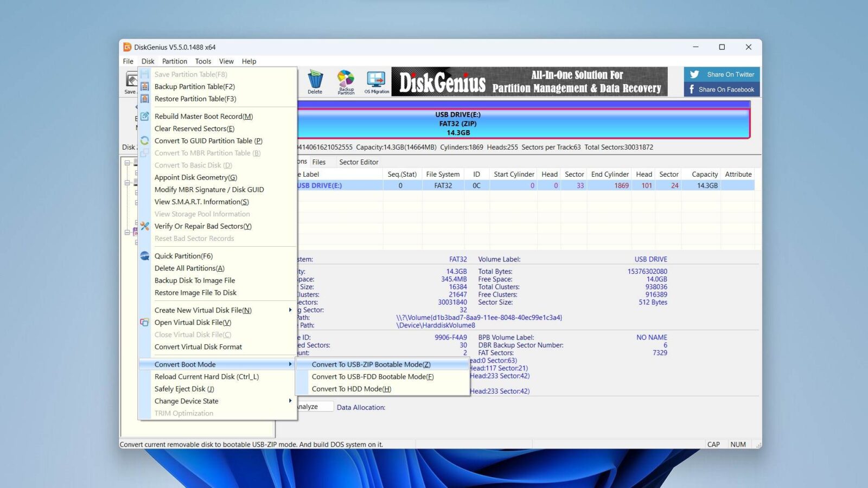Select the USB DRIVE(E:) partition row
This screenshot has height=488, width=868.
pos(380,185)
